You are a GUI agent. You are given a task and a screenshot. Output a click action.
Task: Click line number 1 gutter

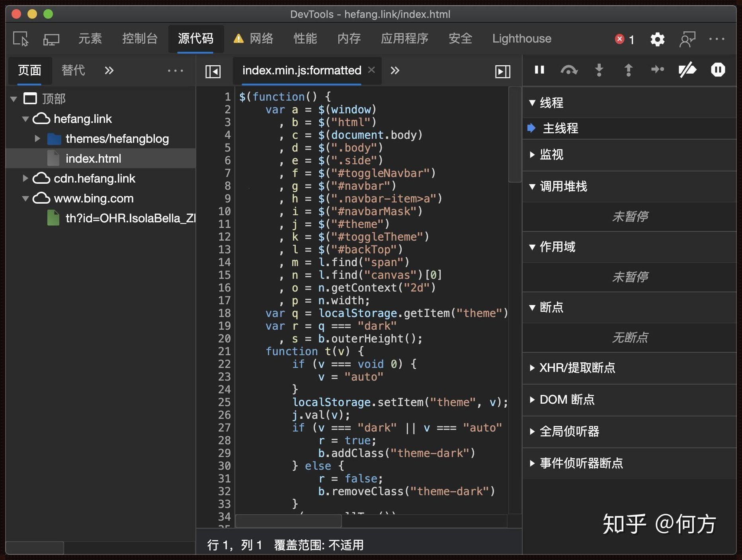click(x=227, y=97)
